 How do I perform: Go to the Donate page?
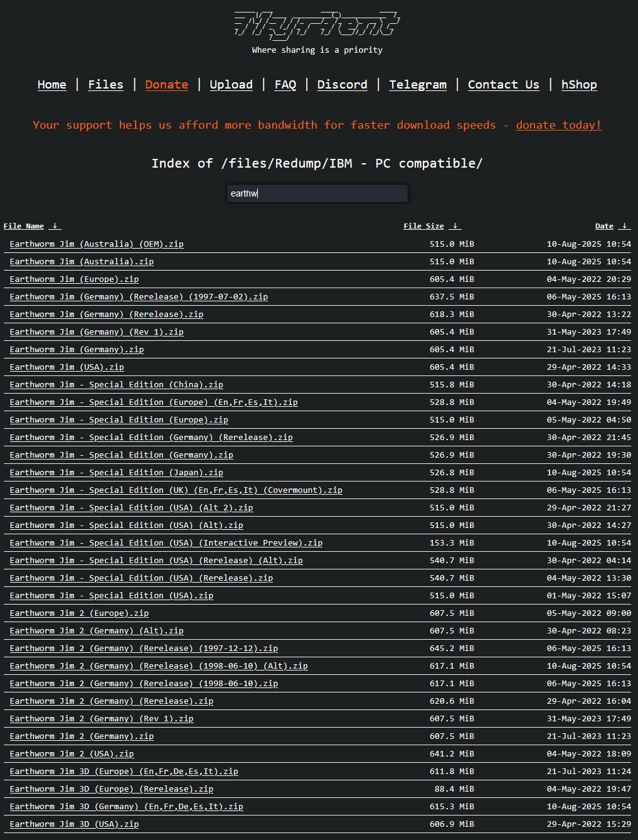tap(167, 85)
